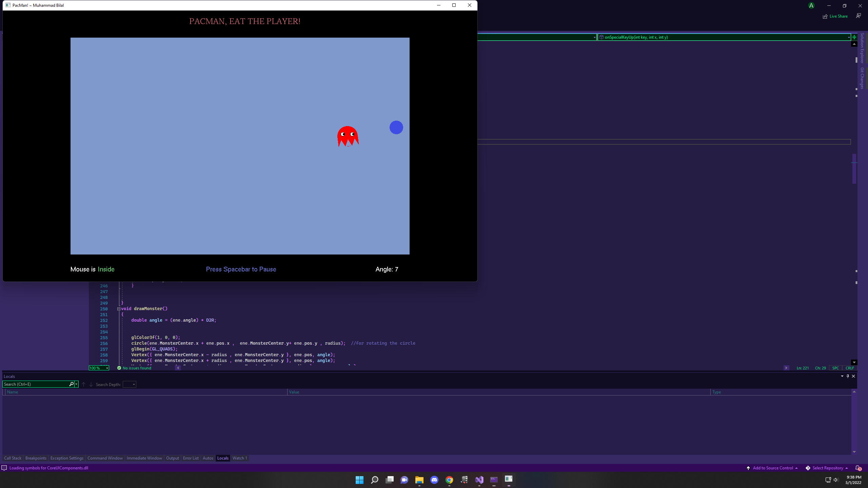Collapse the drawMonster function outline
This screenshot has height=488, width=868.
pos(119,309)
